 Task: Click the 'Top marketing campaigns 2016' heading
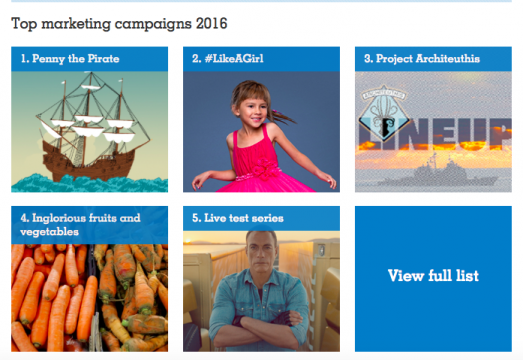(119, 24)
